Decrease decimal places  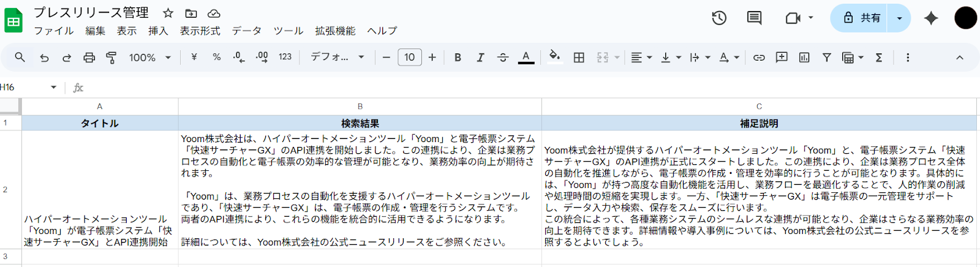(x=239, y=57)
